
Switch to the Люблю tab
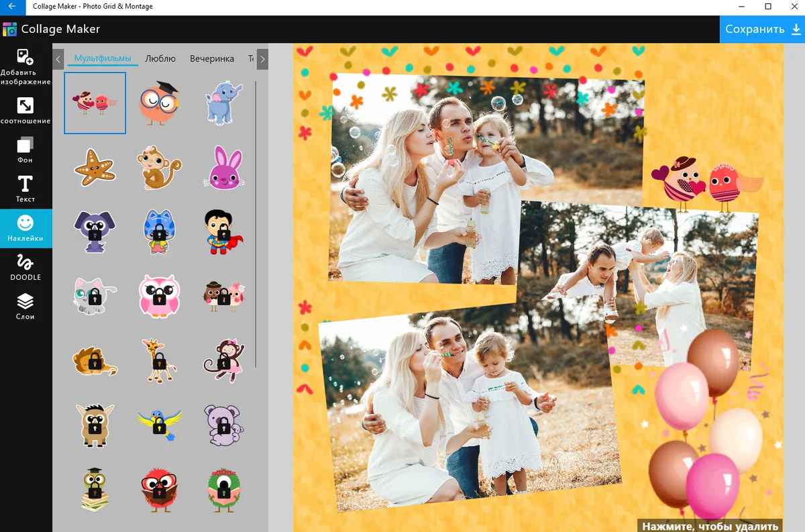pyautogui.click(x=160, y=58)
